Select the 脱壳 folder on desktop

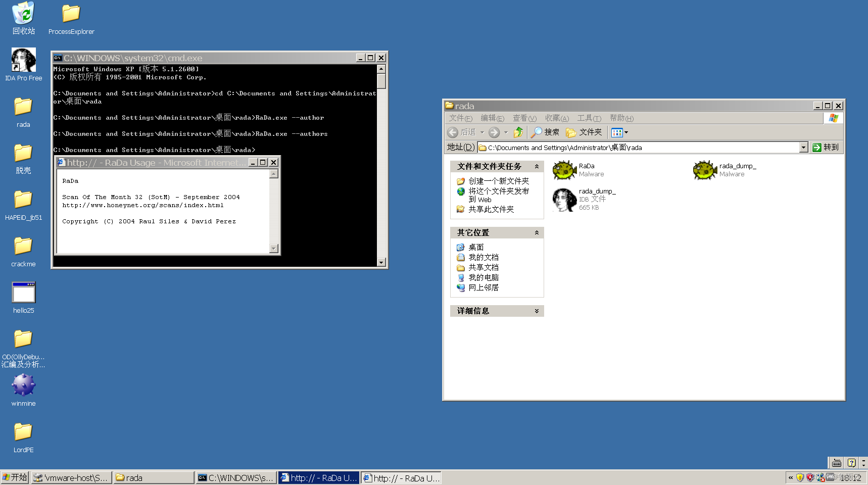(23, 159)
